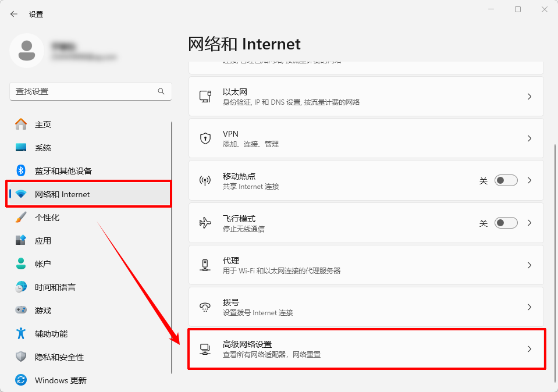558x392 pixels.
Task: Click the Ethernet (以太网) monitor icon
Action: (205, 97)
